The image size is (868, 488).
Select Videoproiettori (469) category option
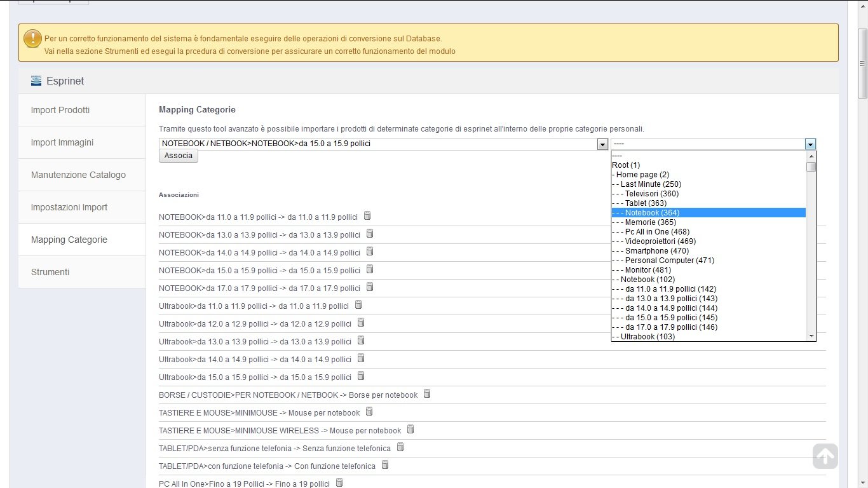[709, 241]
